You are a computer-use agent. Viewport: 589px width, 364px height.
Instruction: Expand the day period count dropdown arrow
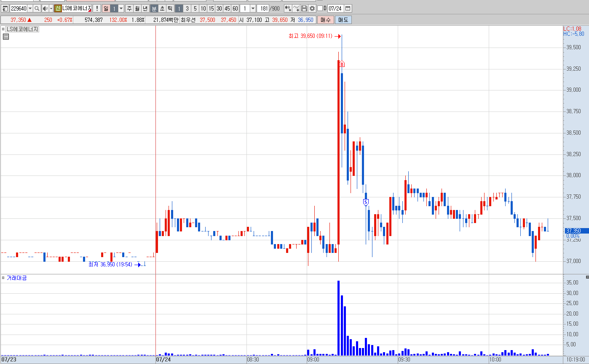tap(121, 8)
